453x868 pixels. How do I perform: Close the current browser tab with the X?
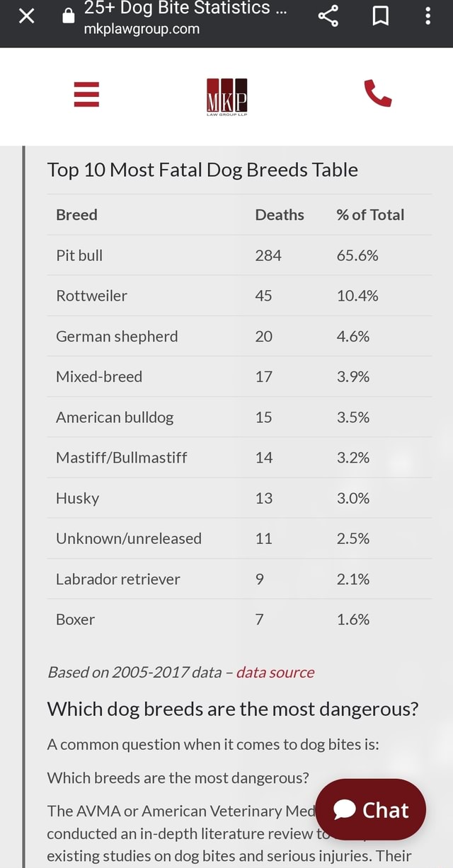pos(25,16)
